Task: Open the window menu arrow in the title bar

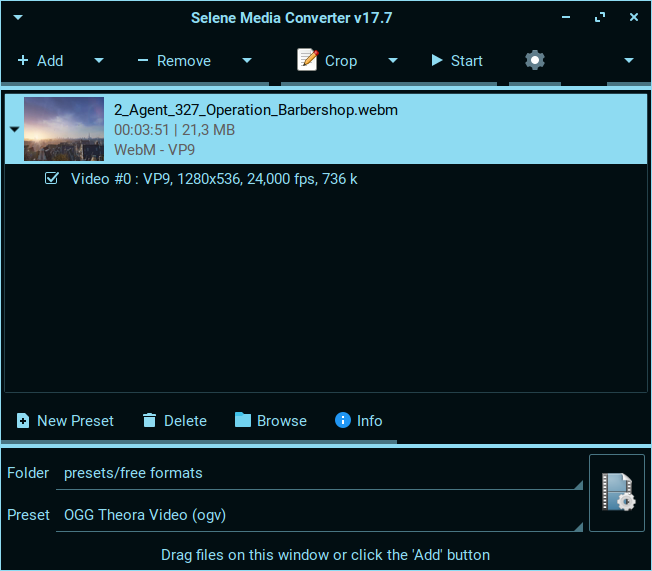Action: (18, 17)
